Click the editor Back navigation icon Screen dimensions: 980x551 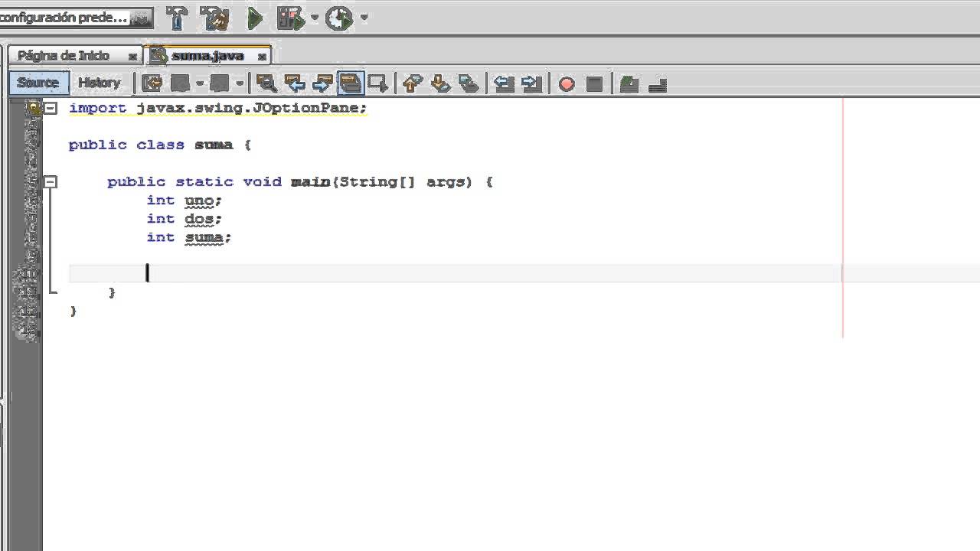(x=181, y=83)
